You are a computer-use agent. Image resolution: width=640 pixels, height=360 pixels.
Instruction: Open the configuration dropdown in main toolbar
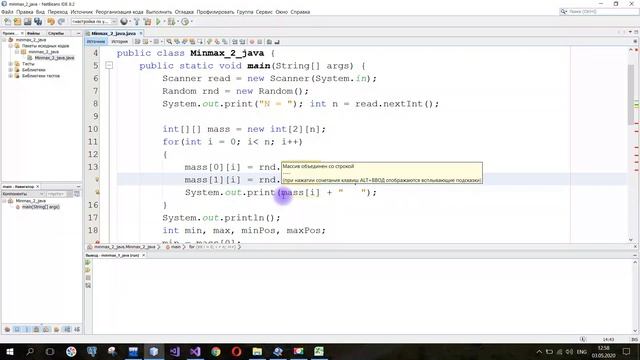coord(94,22)
